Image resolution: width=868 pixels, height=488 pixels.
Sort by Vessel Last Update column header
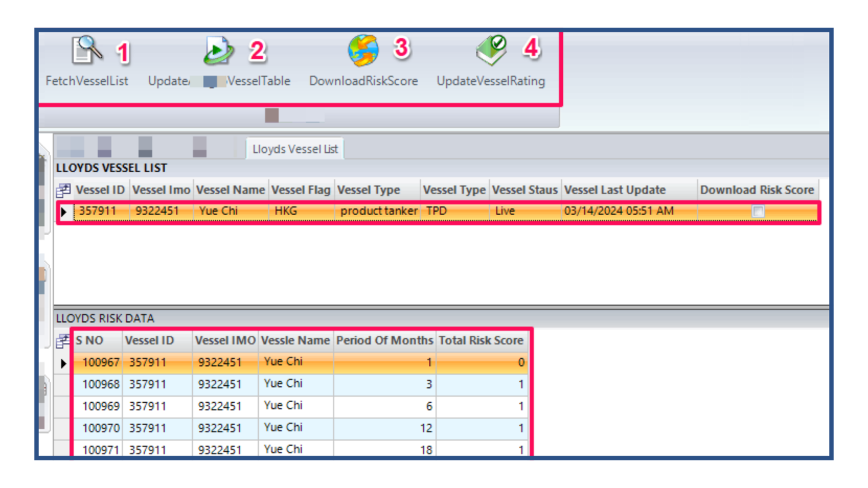point(615,190)
